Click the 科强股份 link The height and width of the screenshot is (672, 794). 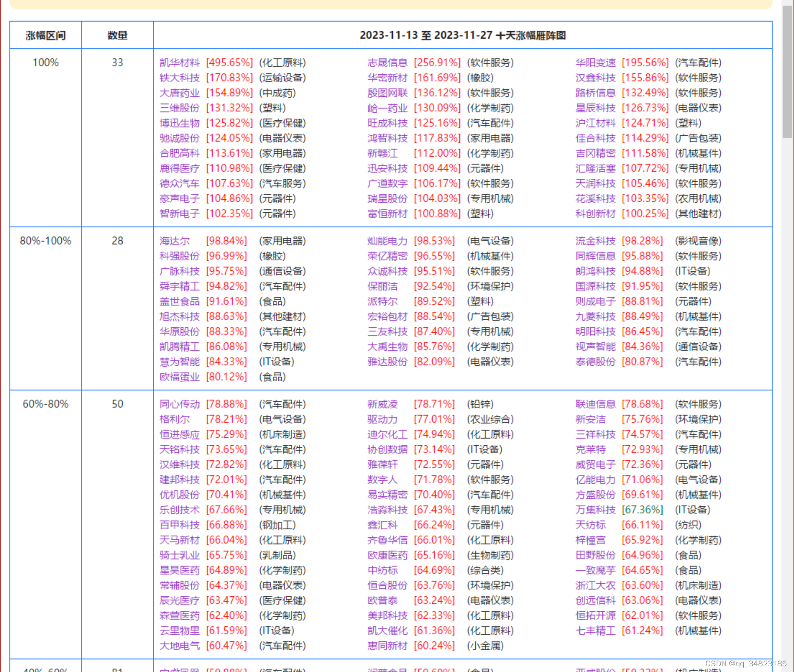(x=180, y=256)
